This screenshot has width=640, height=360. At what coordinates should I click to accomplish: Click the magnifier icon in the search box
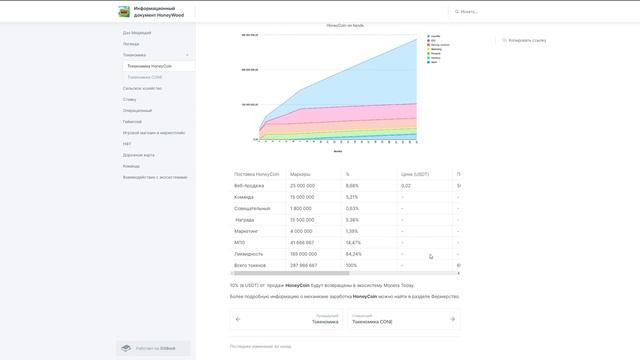click(457, 12)
